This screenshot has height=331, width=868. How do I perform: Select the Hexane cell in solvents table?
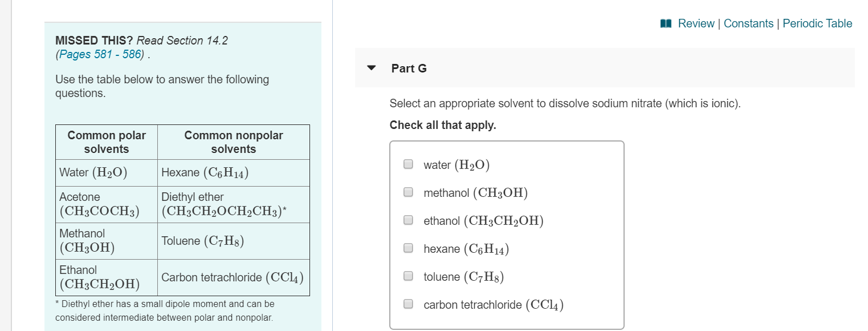coord(234,172)
